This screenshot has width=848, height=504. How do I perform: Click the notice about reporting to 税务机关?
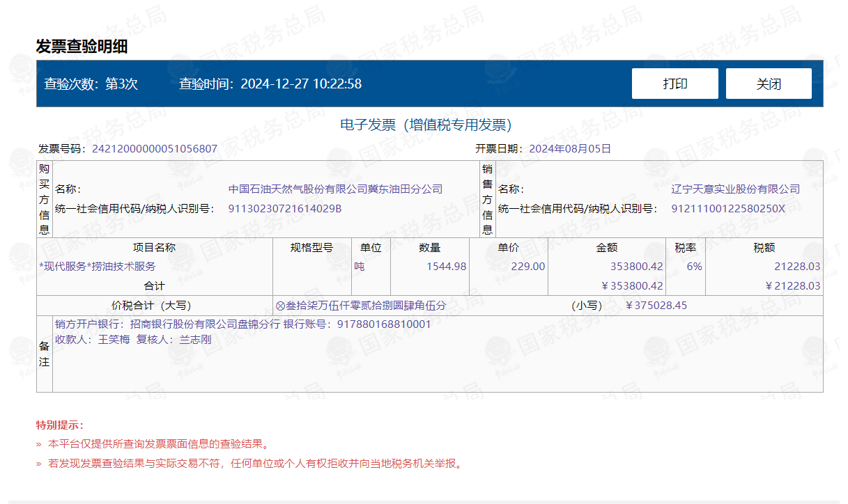255,463
